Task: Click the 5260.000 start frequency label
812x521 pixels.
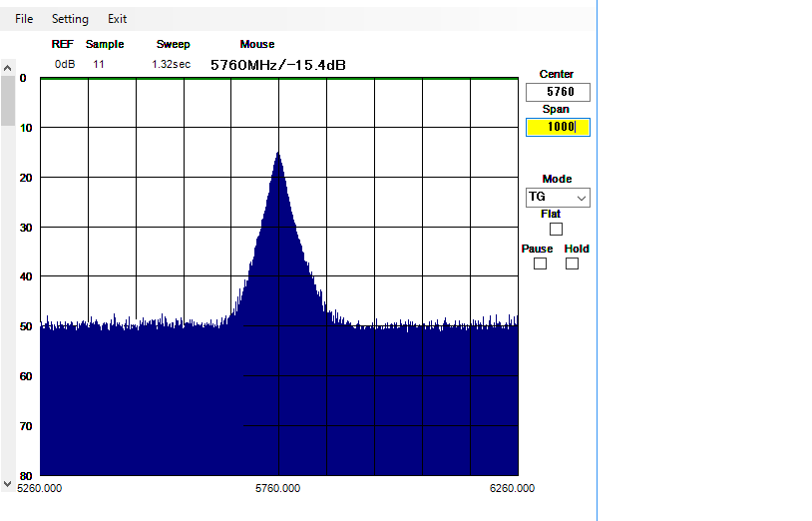Action: click(40, 488)
